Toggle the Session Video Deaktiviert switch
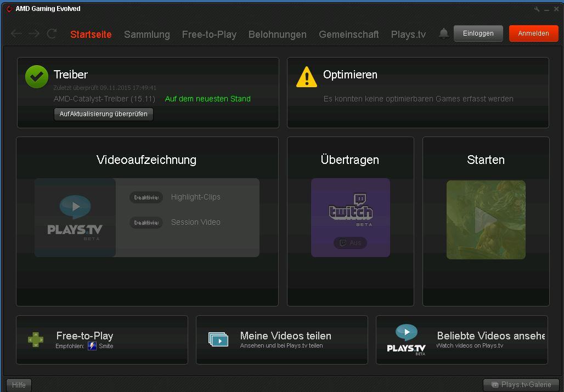This screenshot has height=392, width=564. click(146, 223)
